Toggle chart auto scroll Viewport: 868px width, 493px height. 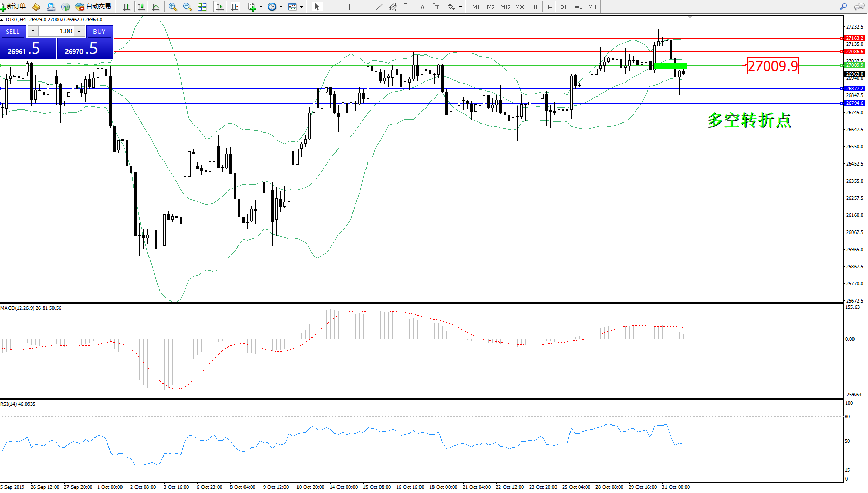click(x=220, y=7)
